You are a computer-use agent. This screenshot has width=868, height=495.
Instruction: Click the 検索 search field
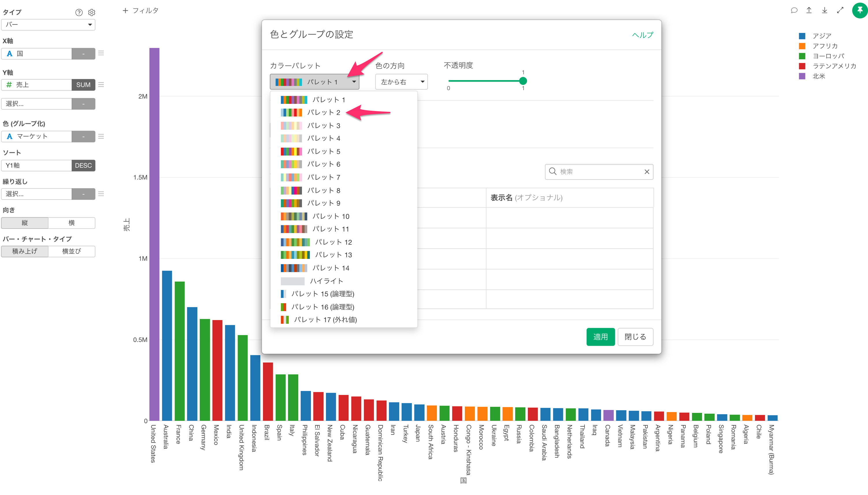tap(599, 172)
